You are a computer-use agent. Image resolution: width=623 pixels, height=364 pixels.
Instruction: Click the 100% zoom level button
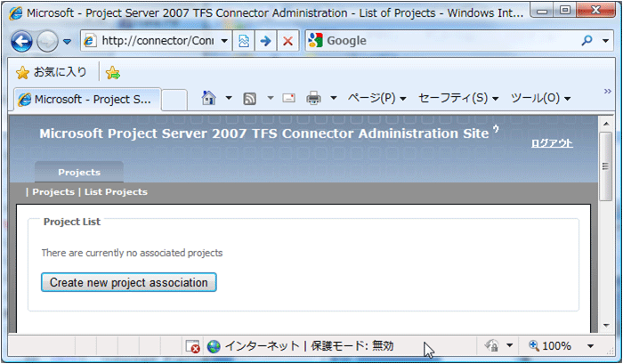(x=550, y=345)
